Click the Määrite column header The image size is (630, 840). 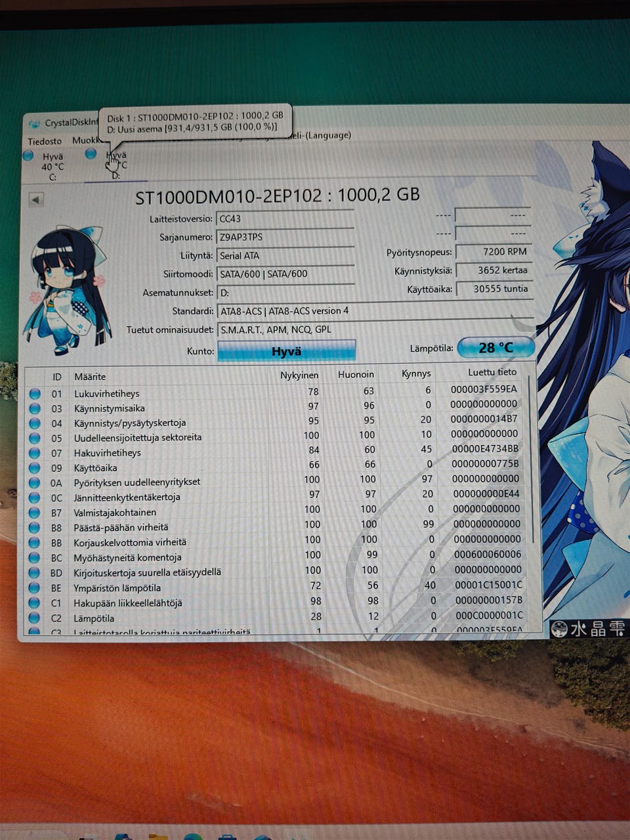(90, 377)
